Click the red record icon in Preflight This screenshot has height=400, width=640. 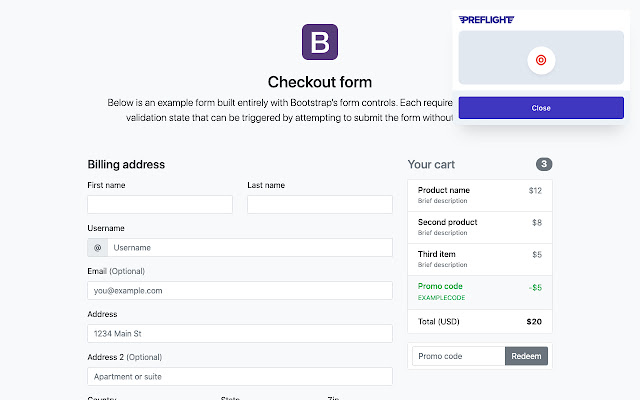pos(541,60)
